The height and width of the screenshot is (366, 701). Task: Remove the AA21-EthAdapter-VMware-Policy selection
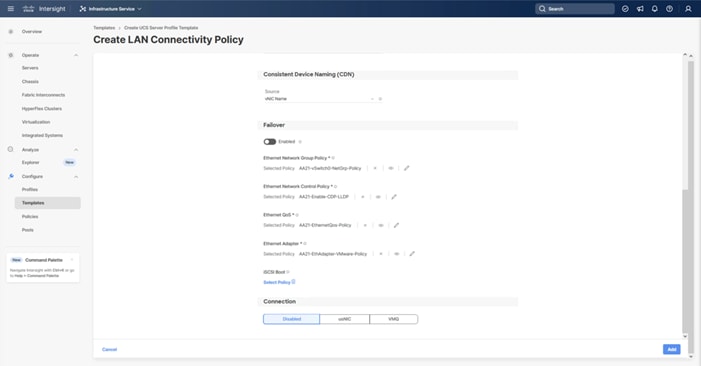381,254
